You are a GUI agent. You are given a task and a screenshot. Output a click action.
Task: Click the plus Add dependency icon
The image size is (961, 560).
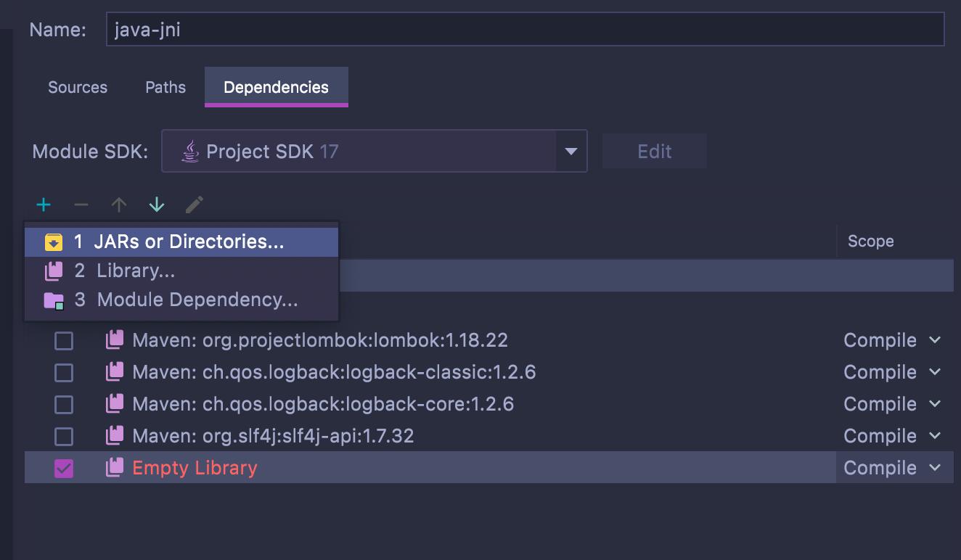[44, 205]
